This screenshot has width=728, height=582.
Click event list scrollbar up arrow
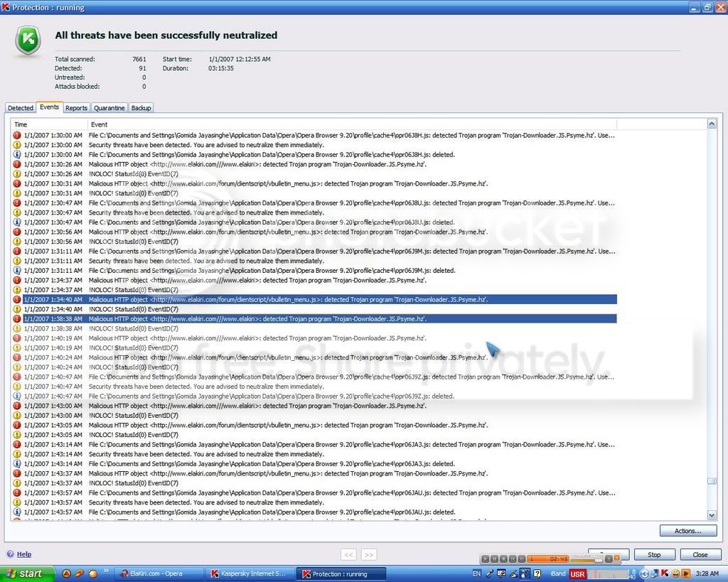712,124
